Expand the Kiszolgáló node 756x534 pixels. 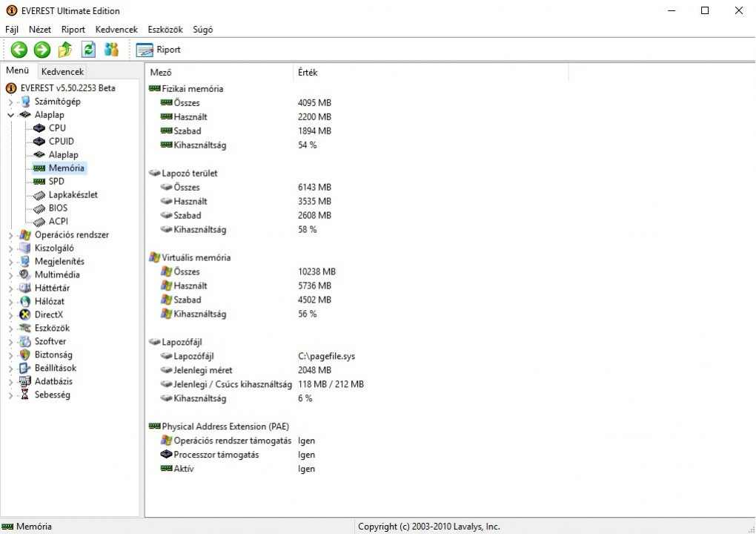pyautogui.click(x=10, y=248)
